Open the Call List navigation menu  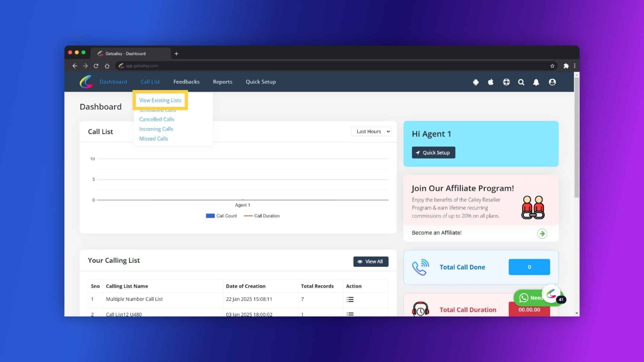click(150, 82)
